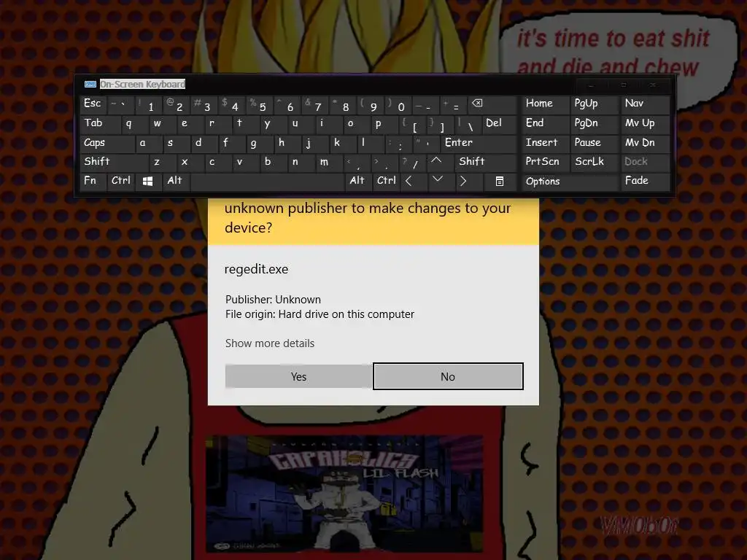Tap the forward slash key
The height and width of the screenshot is (560, 747).
point(413,162)
